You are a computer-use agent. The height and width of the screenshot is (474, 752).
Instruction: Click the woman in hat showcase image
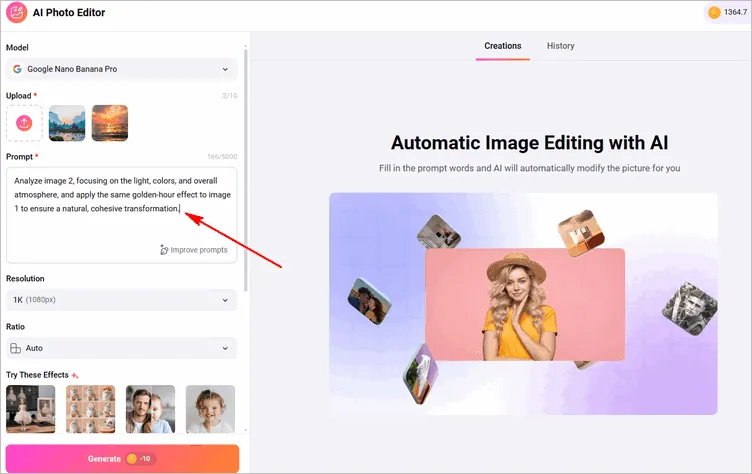[x=525, y=304]
